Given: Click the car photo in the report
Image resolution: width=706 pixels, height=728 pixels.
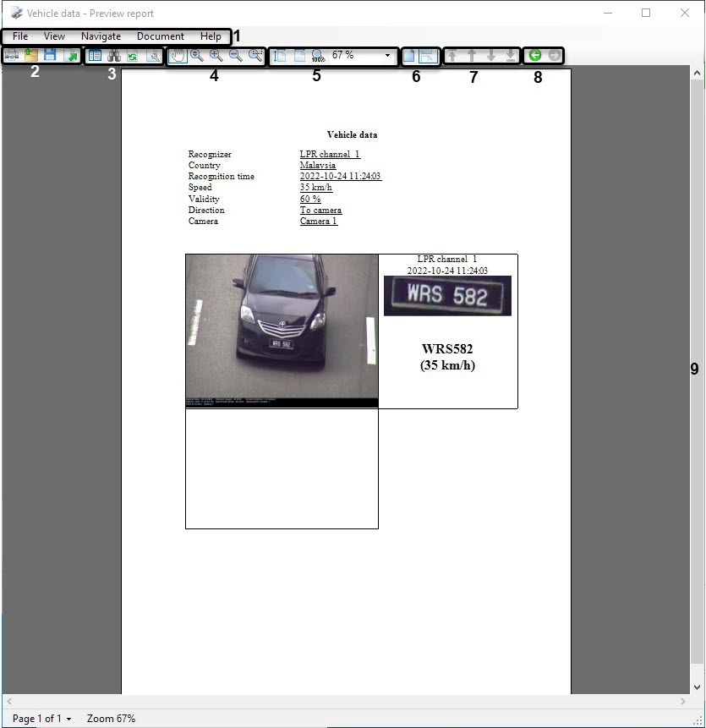Looking at the screenshot, I should 282,331.
